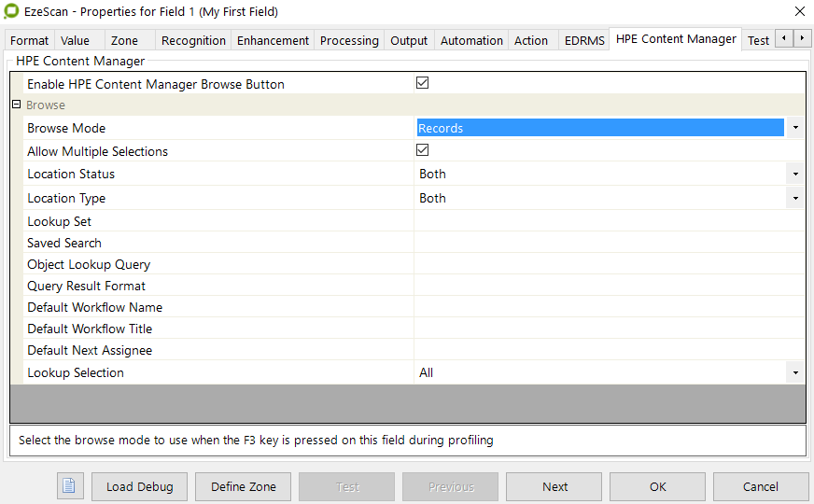Go to the Enhancement tab
The image size is (814, 504).
pos(273,40)
